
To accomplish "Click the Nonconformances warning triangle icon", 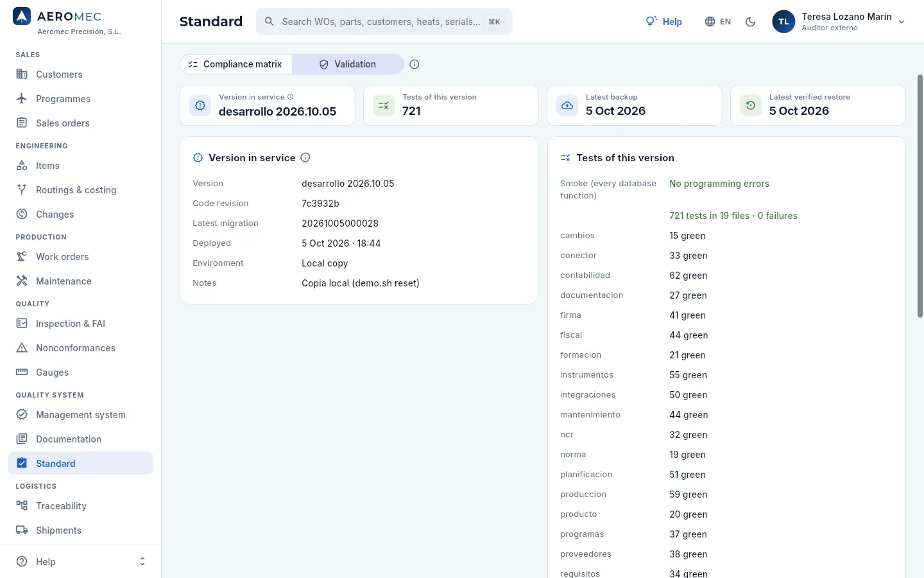I will coord(22,348).
